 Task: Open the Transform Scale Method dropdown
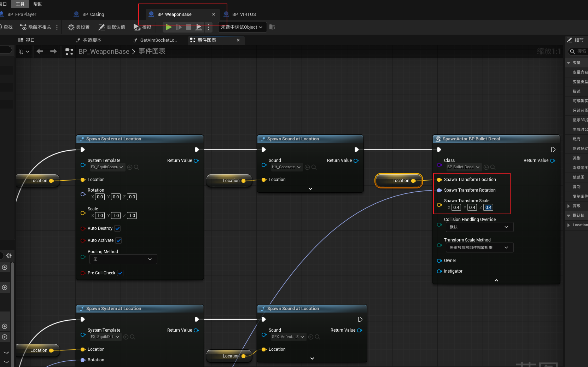(479, 247)
